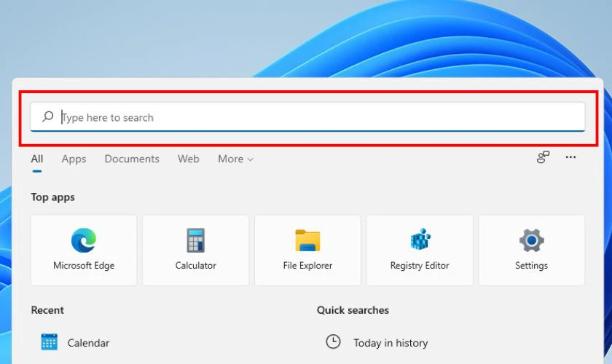Switch to the Web tab
Screen dimensions: 612x364
point(189,159)
